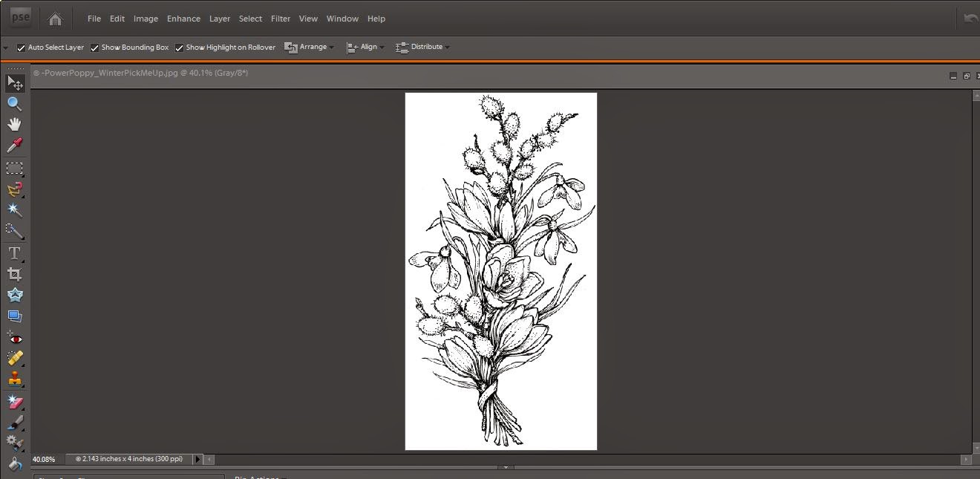
Task: Expand the Align dropdown
Action: coord(365,47)
